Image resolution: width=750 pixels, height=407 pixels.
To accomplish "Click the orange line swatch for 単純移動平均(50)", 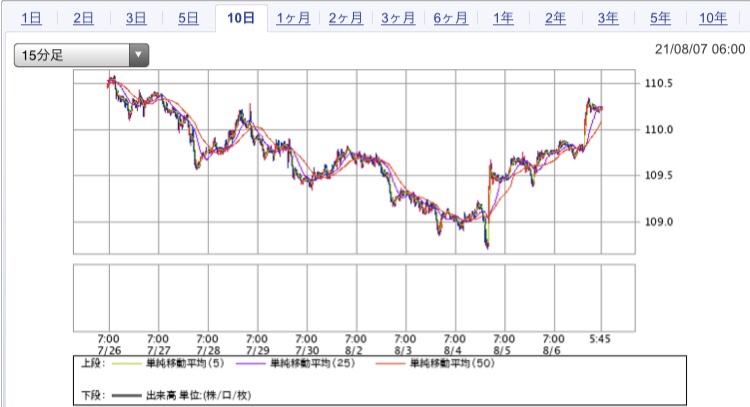I will pos(391,364).
